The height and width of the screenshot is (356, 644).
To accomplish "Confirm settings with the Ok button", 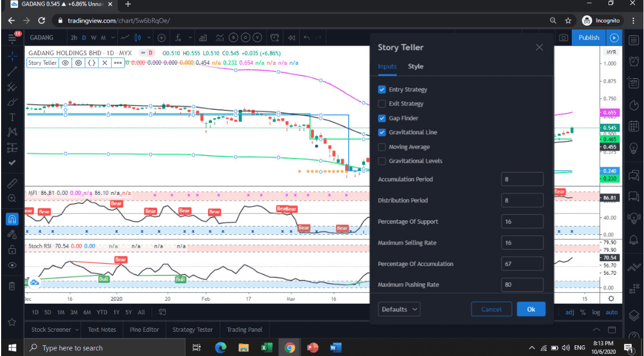I will pos(531,309).
